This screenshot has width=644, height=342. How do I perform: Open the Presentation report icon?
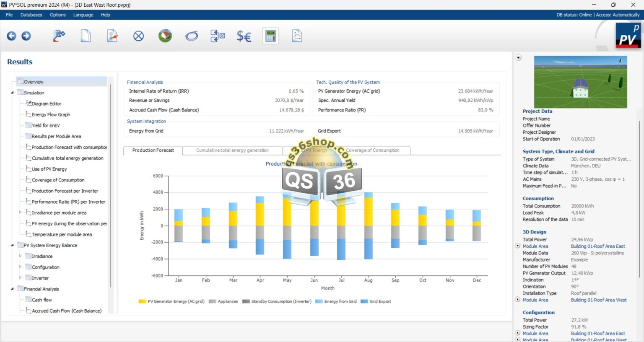point(297,36)
